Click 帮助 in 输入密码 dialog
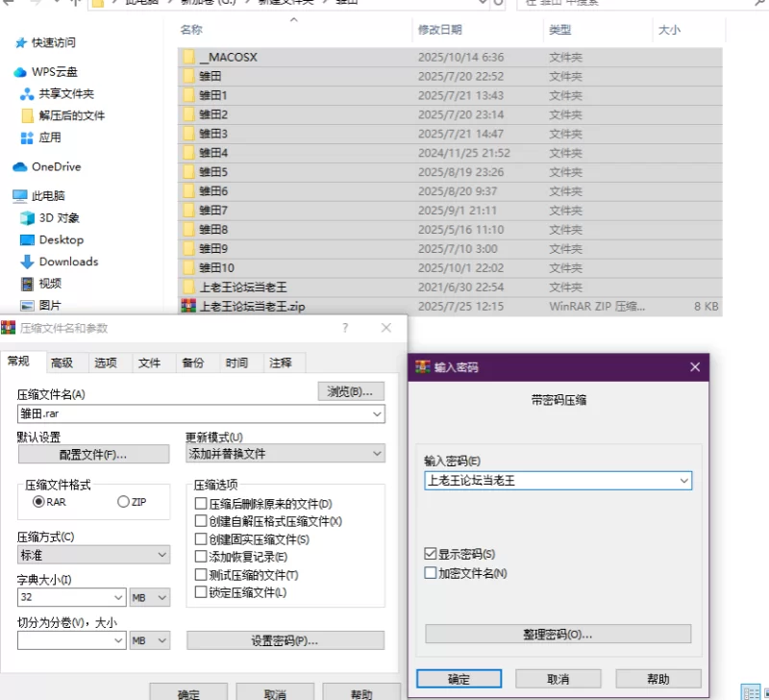Image resolution: width=769 pixels, height=700 pixels. click(x=658, y=679)
